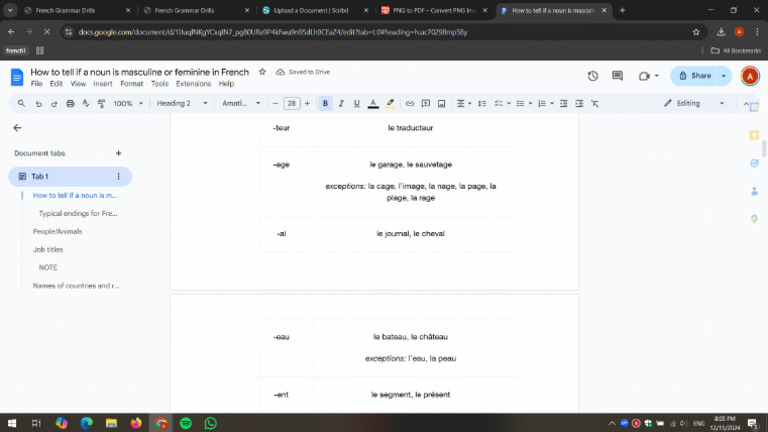The height and width of the screenshot is (432, 768).
Task: Open Tab 1 options menu
Action: coord(119,176)
